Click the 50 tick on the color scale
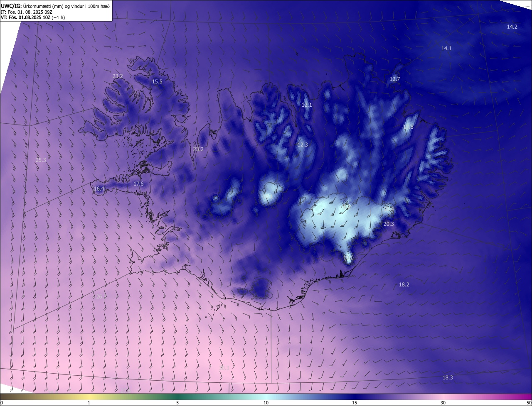Screen dimensions: 532x406 coord(529,403)
